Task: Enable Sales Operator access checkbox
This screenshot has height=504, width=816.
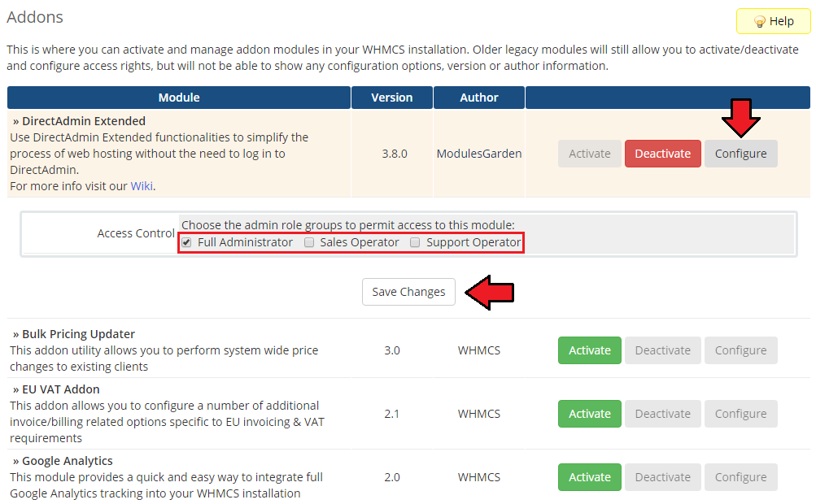Action: pyautogui.click(x=309, y=242)
